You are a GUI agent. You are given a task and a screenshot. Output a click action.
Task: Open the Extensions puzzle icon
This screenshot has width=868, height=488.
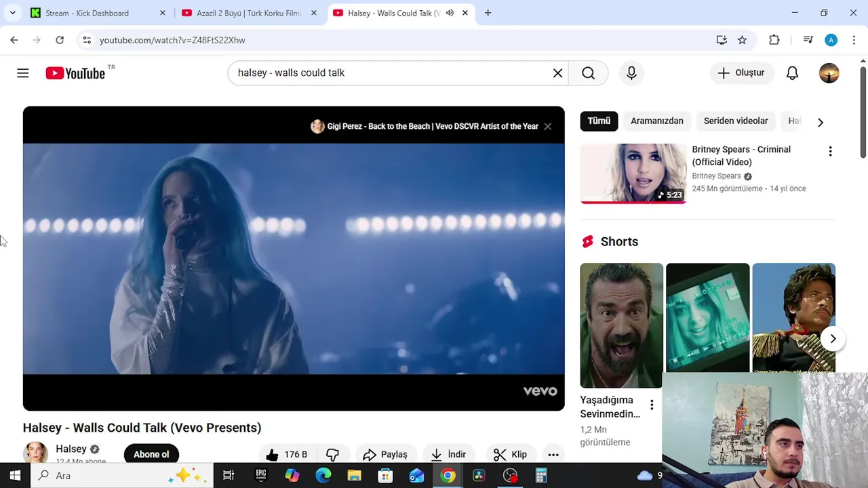click(x=774, y=40)
